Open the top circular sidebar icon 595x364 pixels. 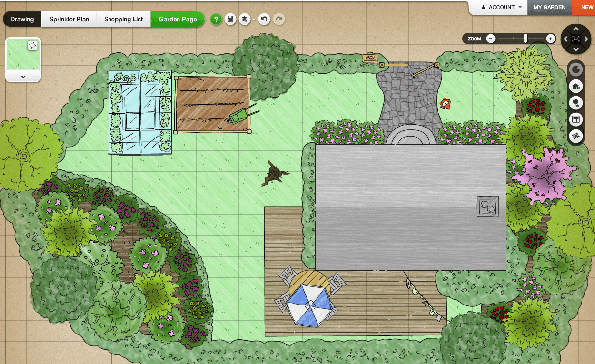coord(576,70)
